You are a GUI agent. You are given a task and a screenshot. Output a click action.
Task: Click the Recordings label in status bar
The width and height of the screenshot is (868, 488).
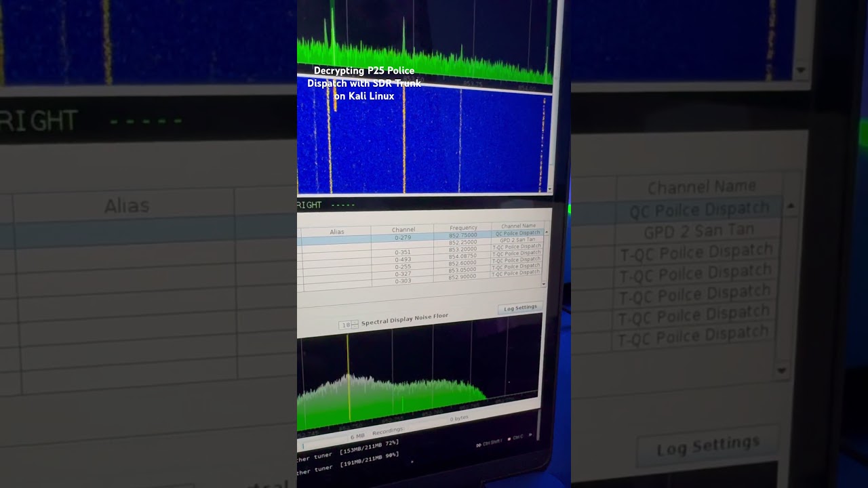[x=389, y=431]
